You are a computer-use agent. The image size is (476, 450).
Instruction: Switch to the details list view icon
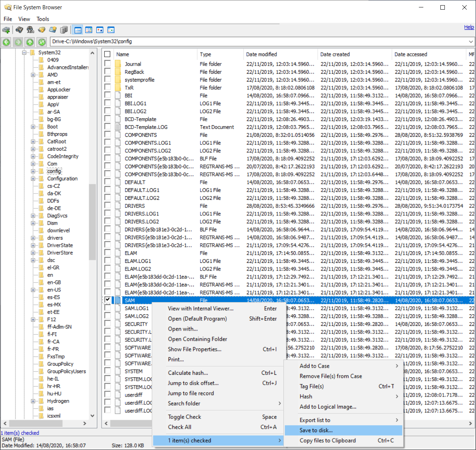pyautogui.click(x=78, y=30)
